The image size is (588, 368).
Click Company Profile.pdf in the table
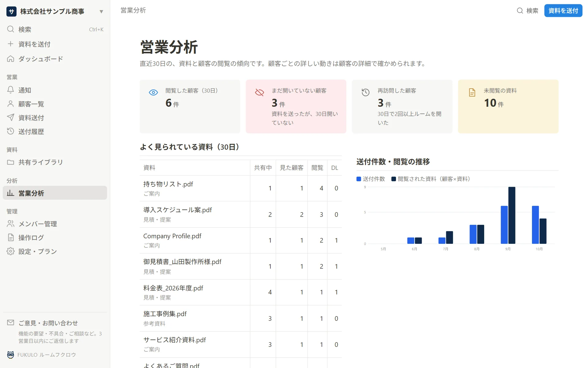(172, 236)
